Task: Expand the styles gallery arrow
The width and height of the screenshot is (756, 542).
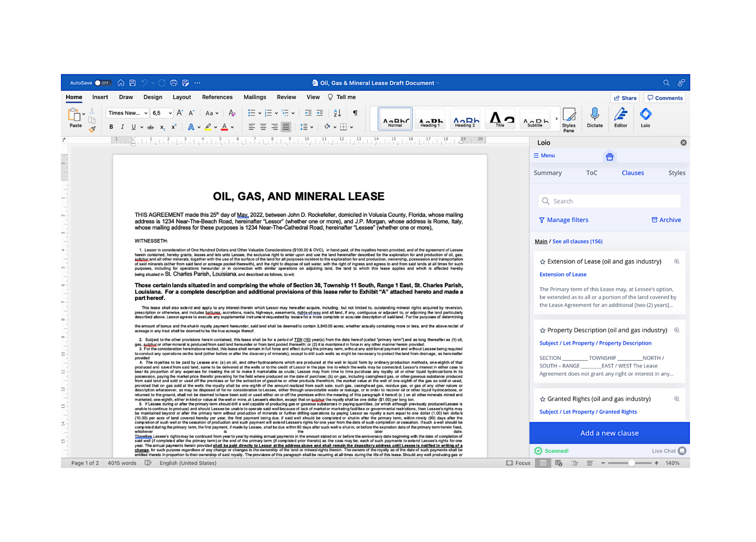Action: coord(556,119)
